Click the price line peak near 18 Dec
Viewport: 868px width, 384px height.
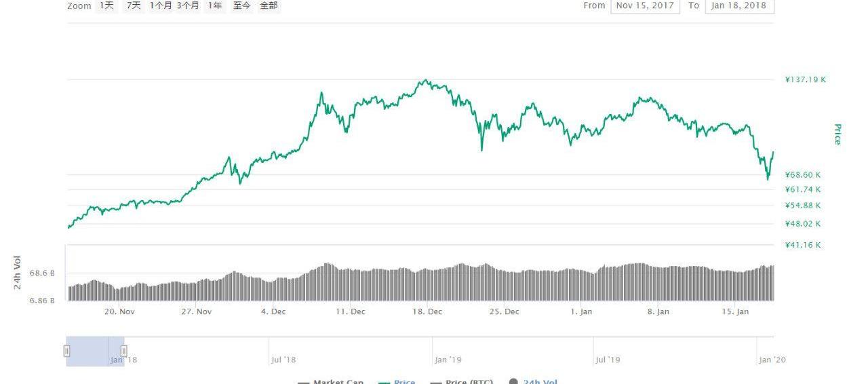(x=425, y=80)
